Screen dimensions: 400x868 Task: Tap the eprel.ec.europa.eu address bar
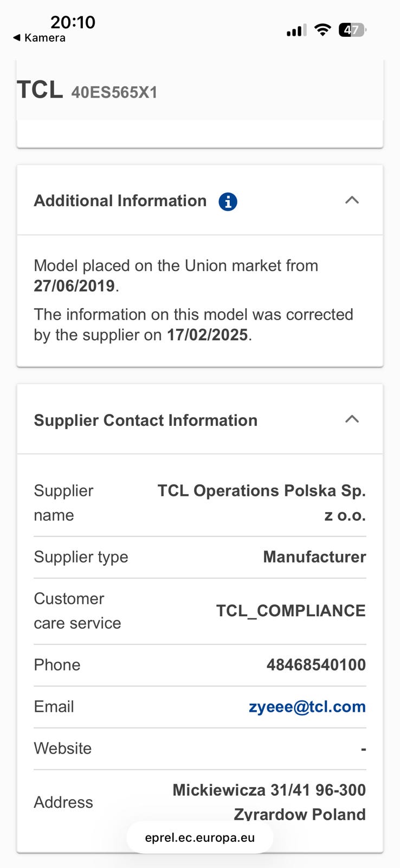199,837
